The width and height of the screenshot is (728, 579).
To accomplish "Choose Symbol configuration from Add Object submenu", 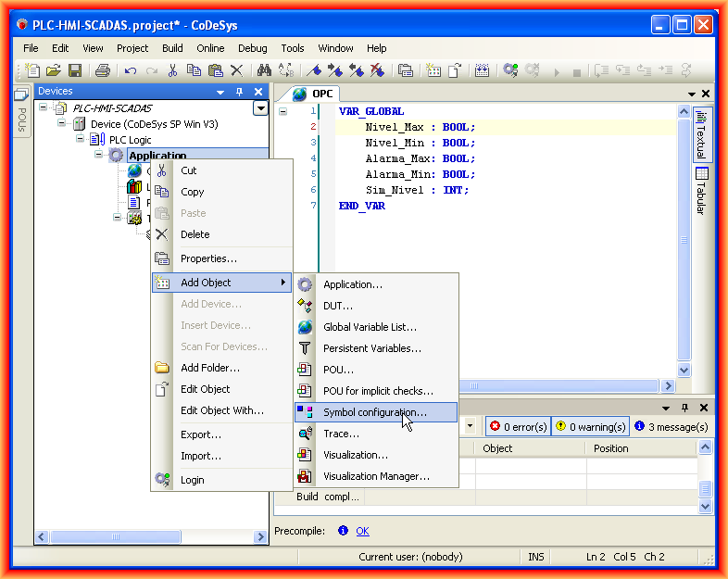I will [x=374, y=412].
